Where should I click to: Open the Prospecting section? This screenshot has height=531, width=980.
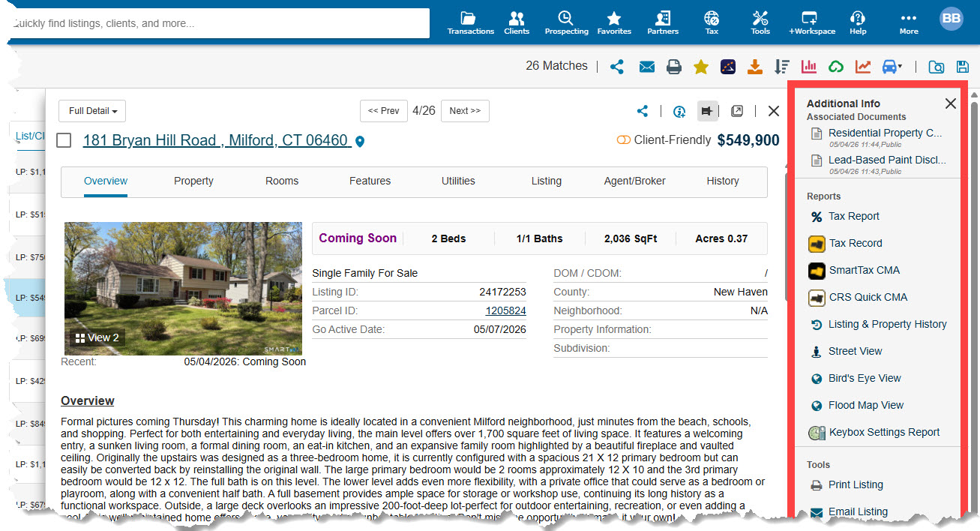[x=566, y=22]
